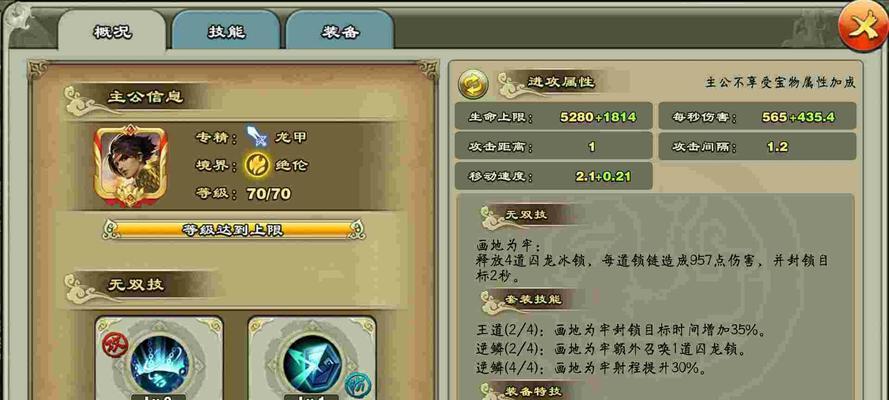
Task: Click the 套装技能 section header
Action: [524, 299]
